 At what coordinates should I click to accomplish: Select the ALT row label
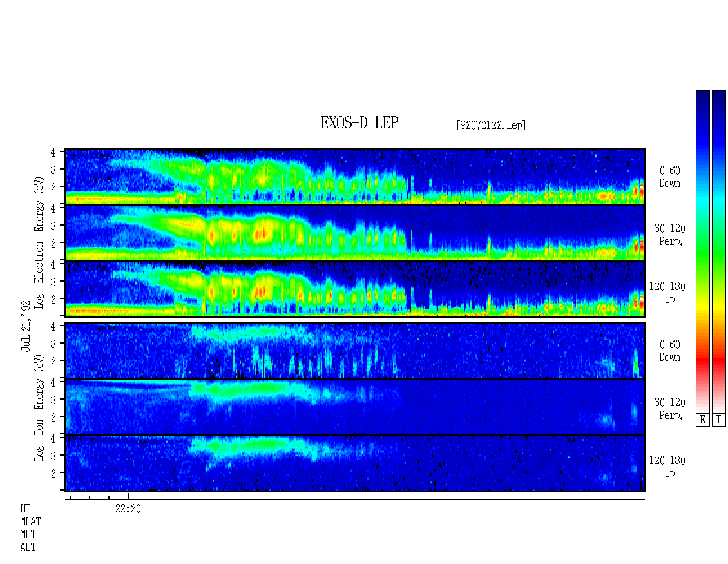28,548
